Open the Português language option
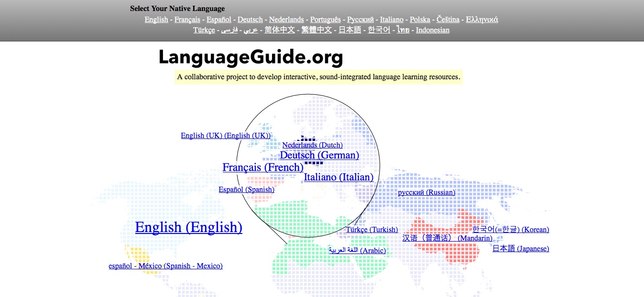 coord(326,19)
